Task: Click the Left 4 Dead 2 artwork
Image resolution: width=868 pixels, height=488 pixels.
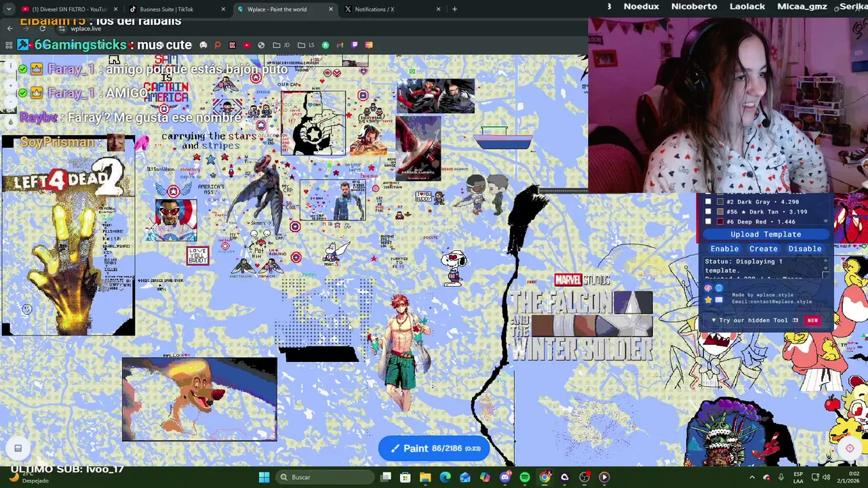Action: coord(68,235)
